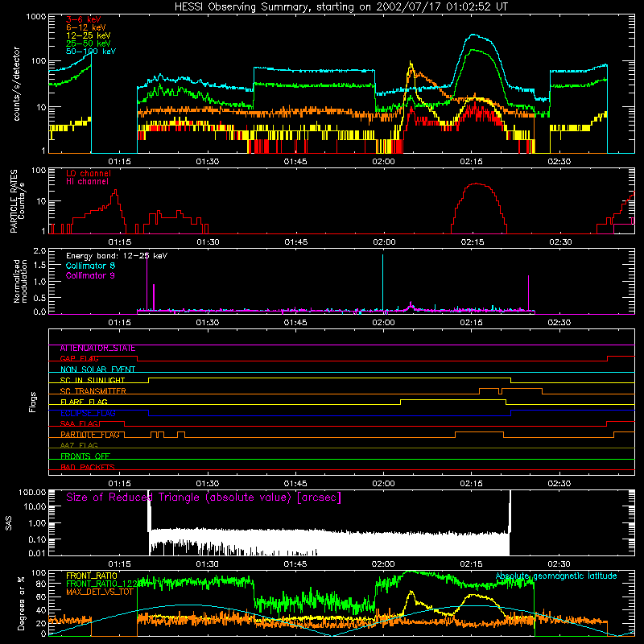The image size is (644, 644).
Task: Select the yellow "12-25 keV" count-rate legend label
Action: tap(88, 35)
